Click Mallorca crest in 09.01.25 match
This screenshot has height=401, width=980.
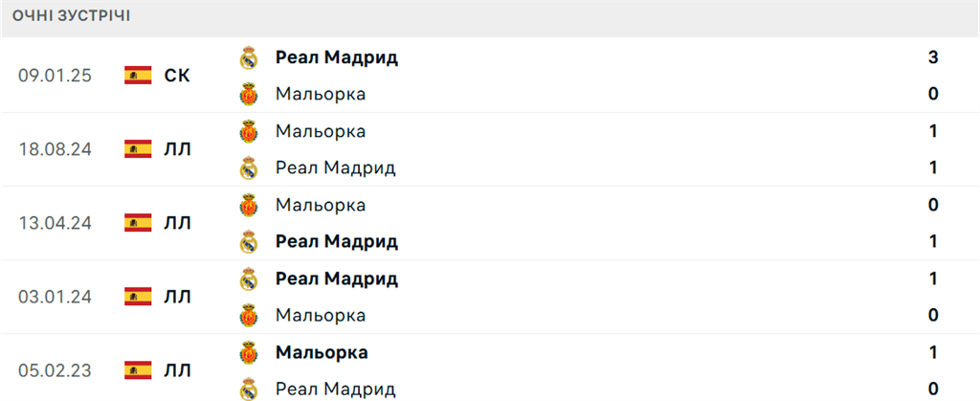pyautogui.click(x=249, y=95)
